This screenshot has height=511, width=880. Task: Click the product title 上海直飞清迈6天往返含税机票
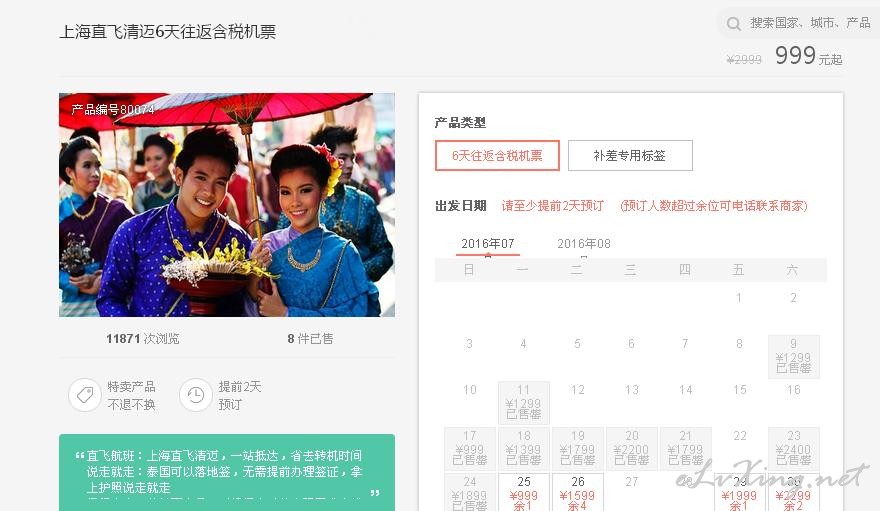pyautogui.click(x=167, y=32)
